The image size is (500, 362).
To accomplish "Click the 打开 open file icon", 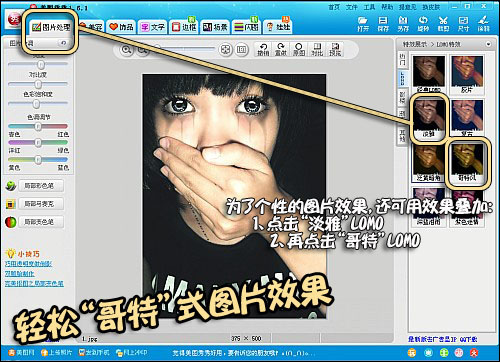I will pos(363,24).
